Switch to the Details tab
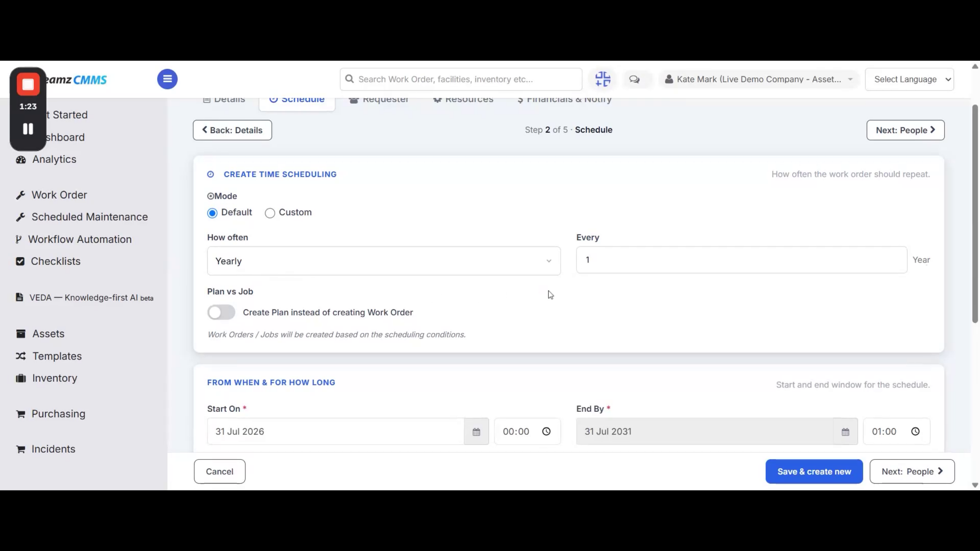This screenshot has height=551, width=980. tap(224, 100)
